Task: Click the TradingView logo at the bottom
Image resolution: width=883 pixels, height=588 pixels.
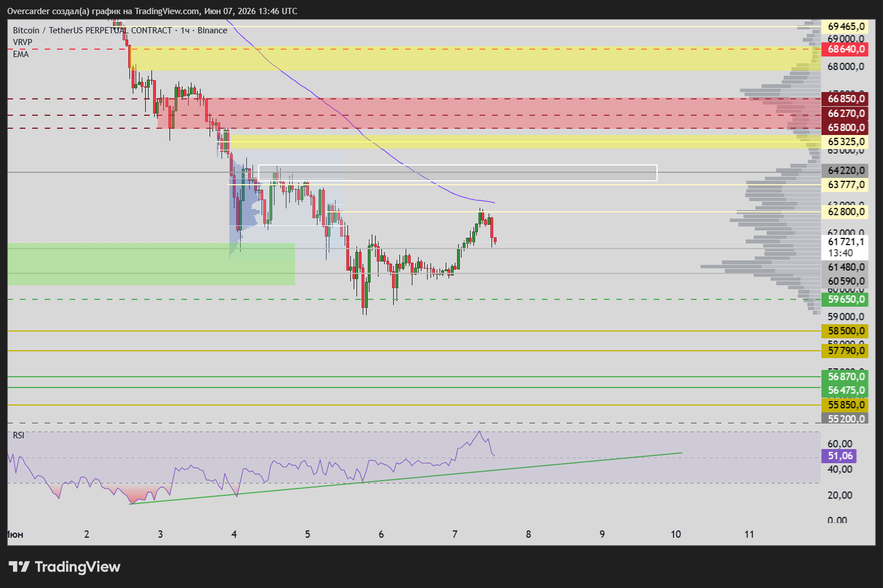Action: click(64, 567)
